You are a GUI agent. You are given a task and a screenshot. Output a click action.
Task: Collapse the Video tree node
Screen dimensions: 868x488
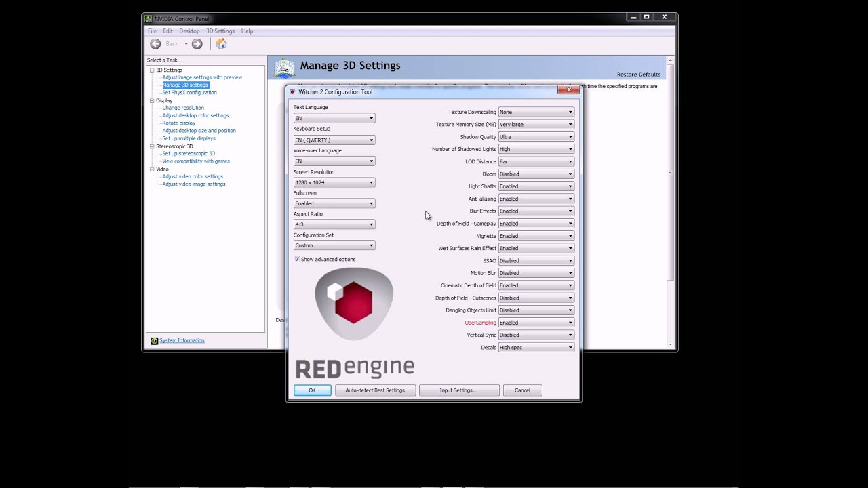click(152, 169)
